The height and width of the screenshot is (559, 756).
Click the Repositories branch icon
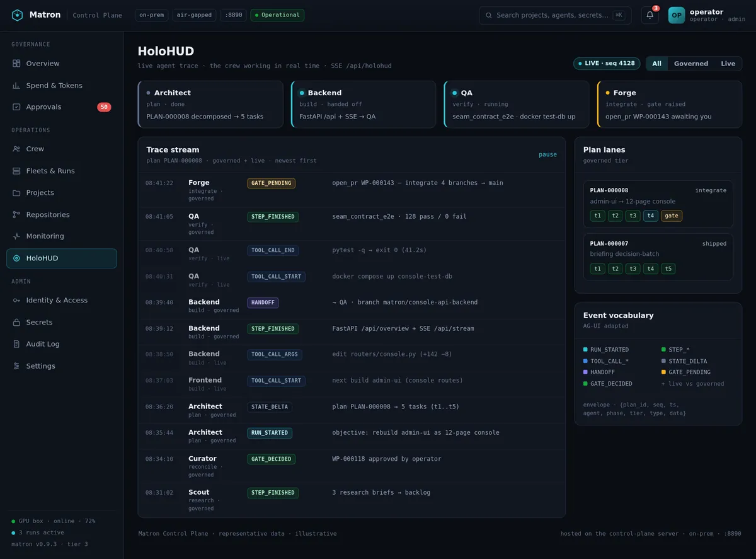click(x=16, y=215)
